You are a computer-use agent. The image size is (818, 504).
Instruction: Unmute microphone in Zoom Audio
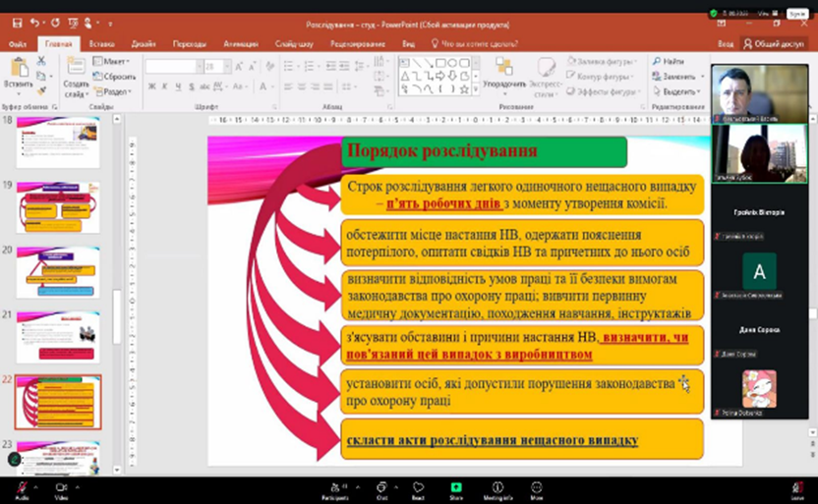click(22, 490)
